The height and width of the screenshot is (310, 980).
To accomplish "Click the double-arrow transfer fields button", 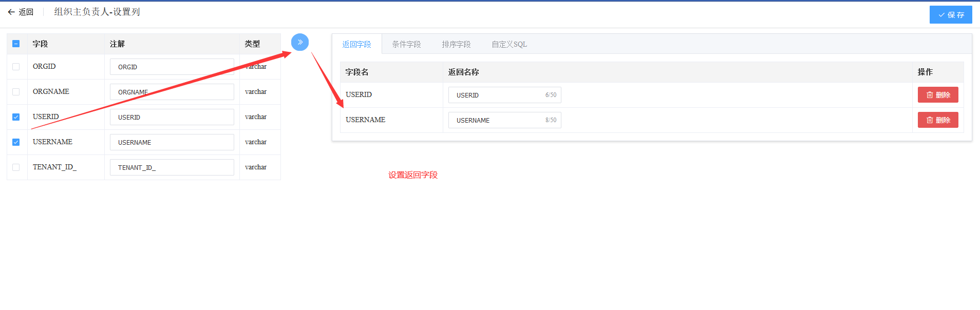I will pos(300,42).
